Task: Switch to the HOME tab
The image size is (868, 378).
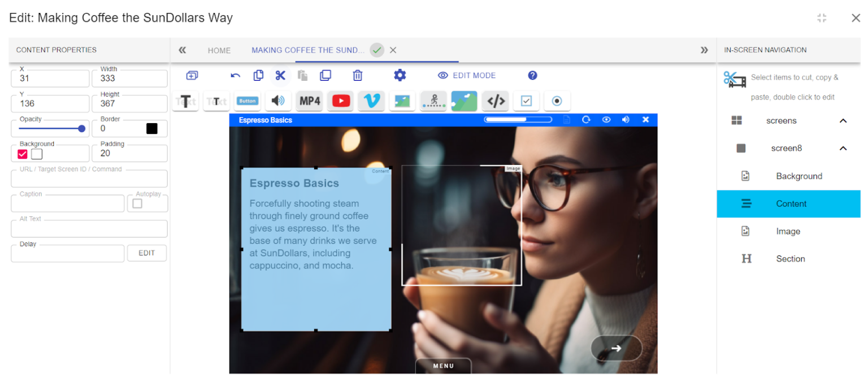Action: pyautogui.click(x=219, y=50)
